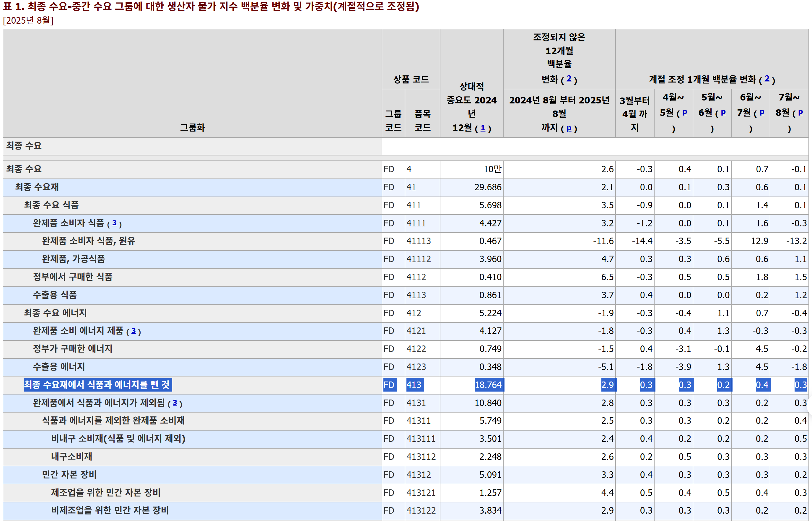Click the table title 표 1. heading
The image size is (812, 521).
tap(211, 7)
